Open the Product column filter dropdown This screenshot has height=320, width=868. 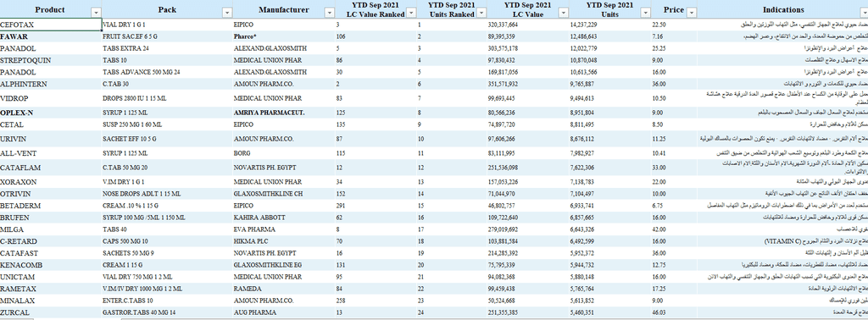[x=96, y=12]
